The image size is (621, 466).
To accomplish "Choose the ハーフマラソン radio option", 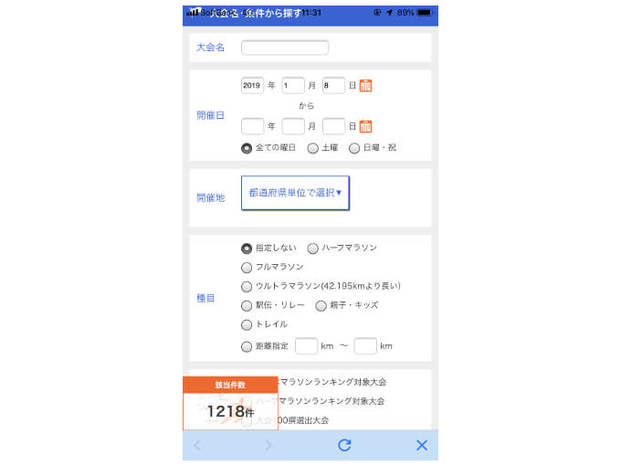I will coord(312,249).
